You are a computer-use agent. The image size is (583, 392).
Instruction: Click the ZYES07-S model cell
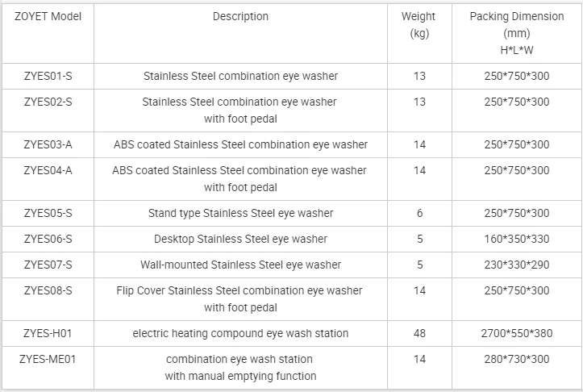click(x=48, y=265)
